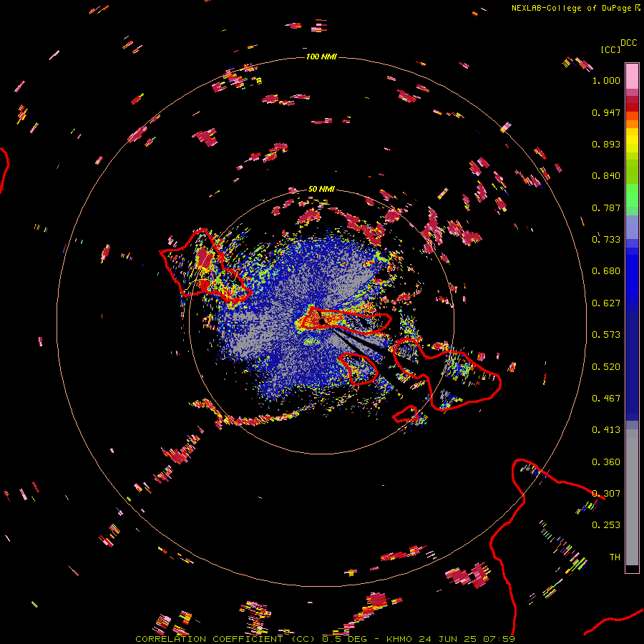Pick the light pink swatch beside 1.000
Viewport: 644px width, 644px height.
632,76
